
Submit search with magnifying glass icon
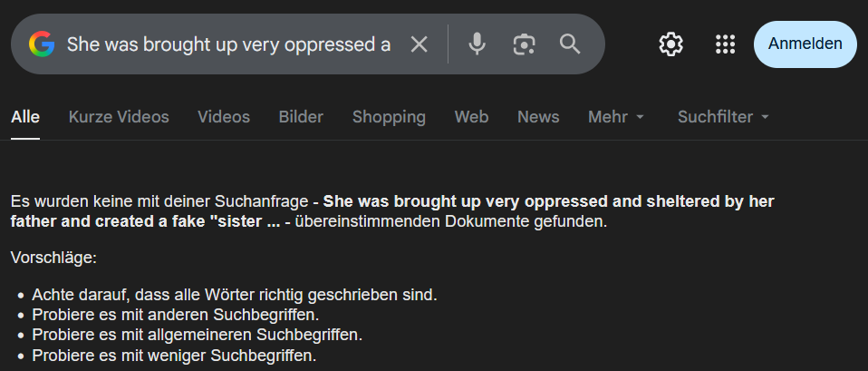click(570, 44)
